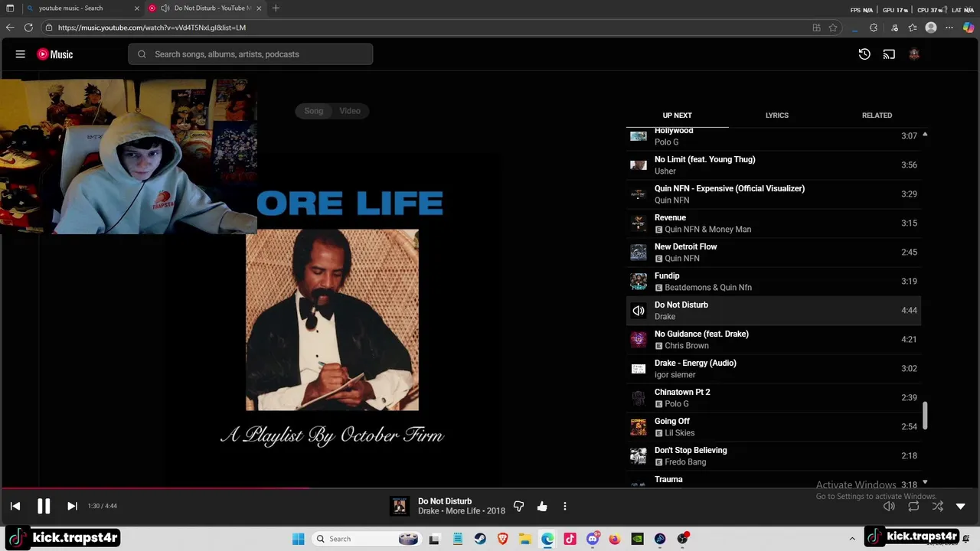Skip to the previous track
Screen dimensions: 980x551
coord(15,506)
